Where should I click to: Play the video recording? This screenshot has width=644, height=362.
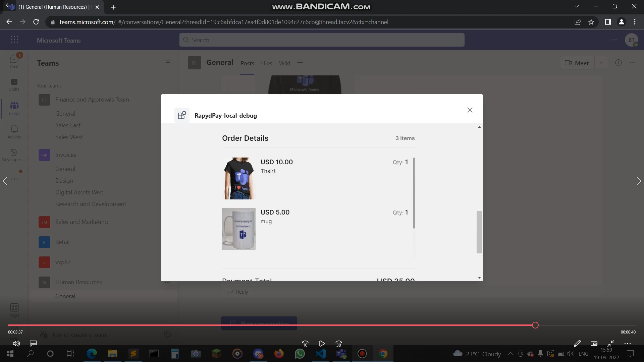[322, 344]
